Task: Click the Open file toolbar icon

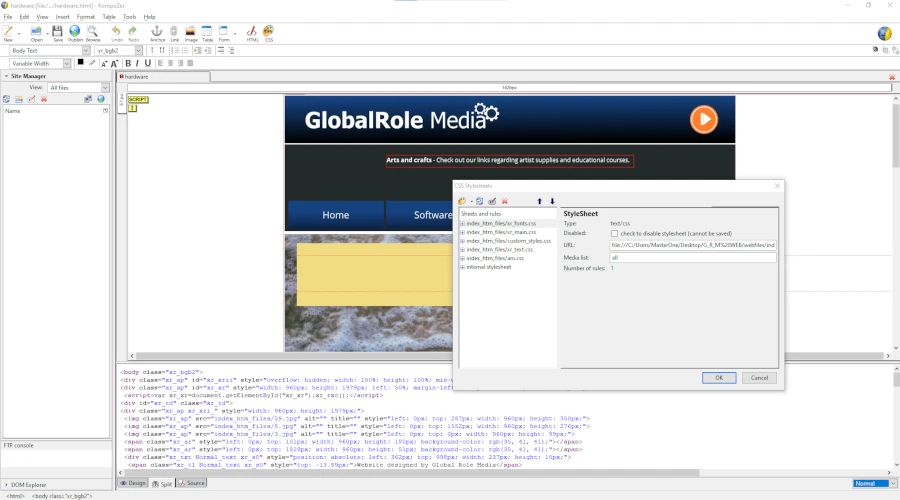Action: pos(36,31)
